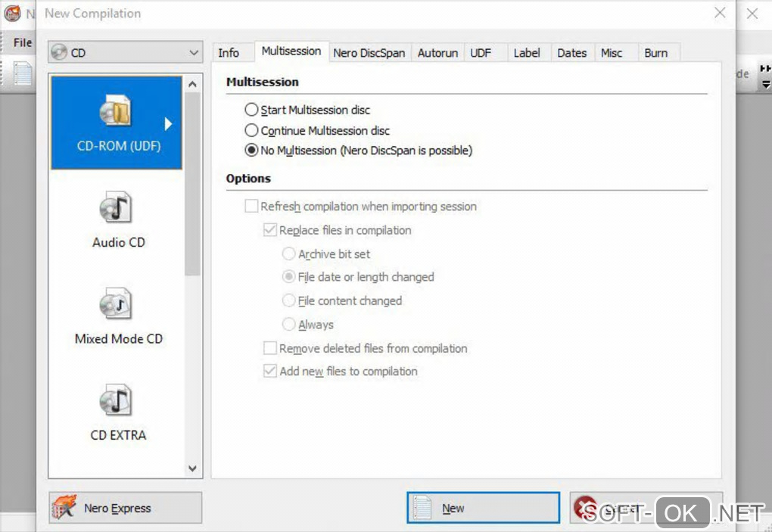Select the Always radio option
This screenshot has width=772, height=532.
(288, 324)
